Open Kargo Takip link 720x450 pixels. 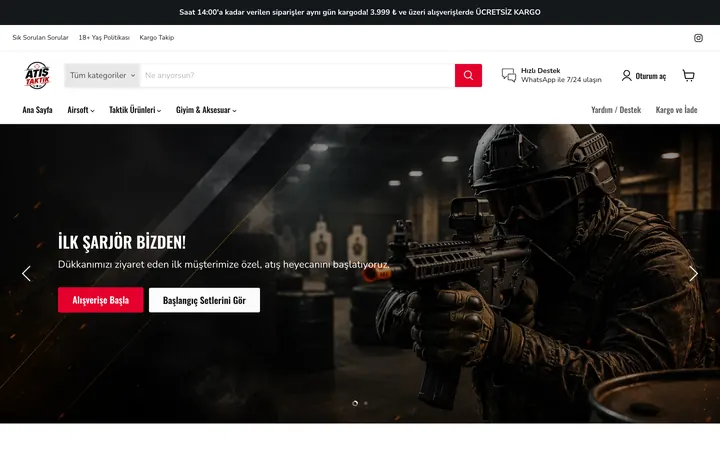[x=157, y=38]
